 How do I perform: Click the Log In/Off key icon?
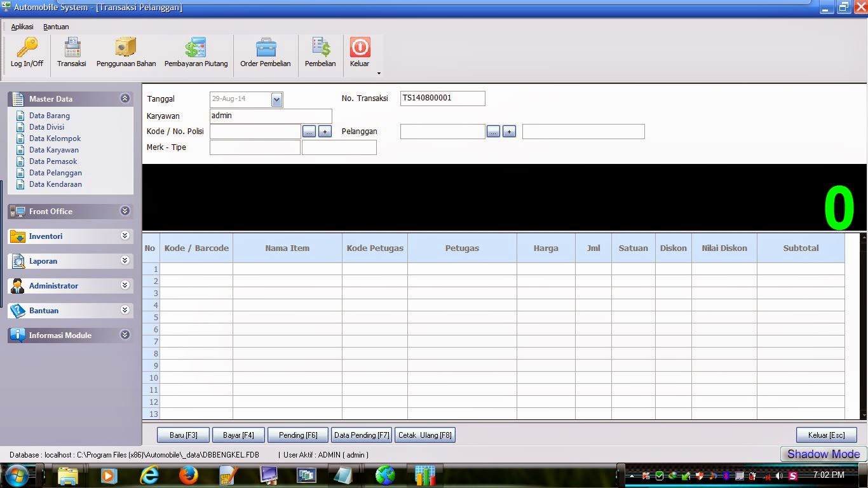point(27,48)
